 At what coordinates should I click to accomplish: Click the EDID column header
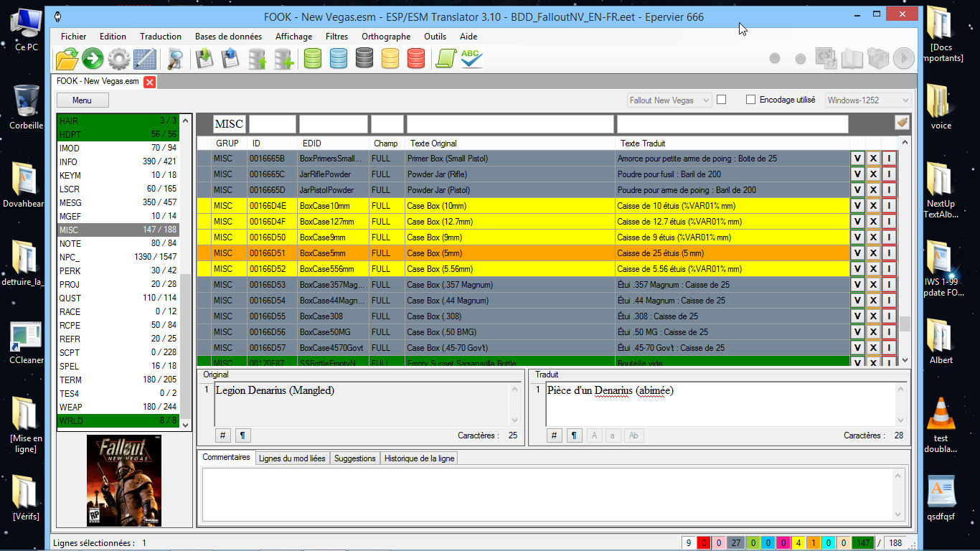pyautogui.click(x=334, y=143)
